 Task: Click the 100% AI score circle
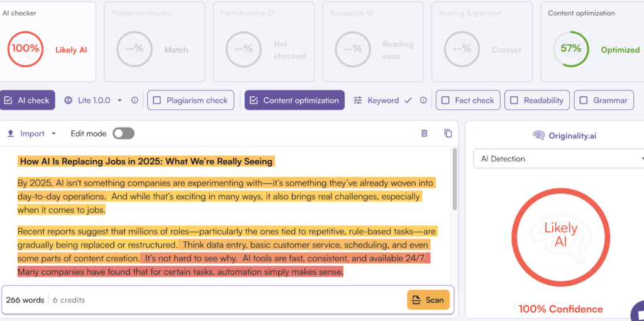point(25,48)
